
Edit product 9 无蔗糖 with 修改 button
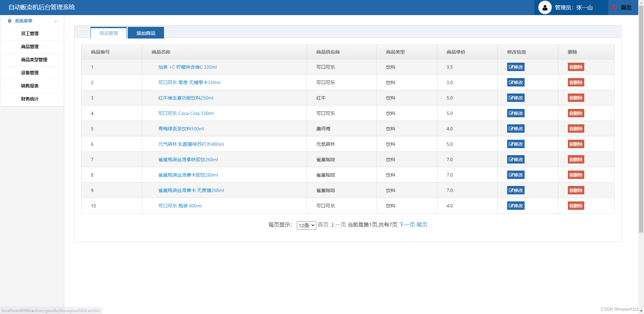tap(516, 190)
